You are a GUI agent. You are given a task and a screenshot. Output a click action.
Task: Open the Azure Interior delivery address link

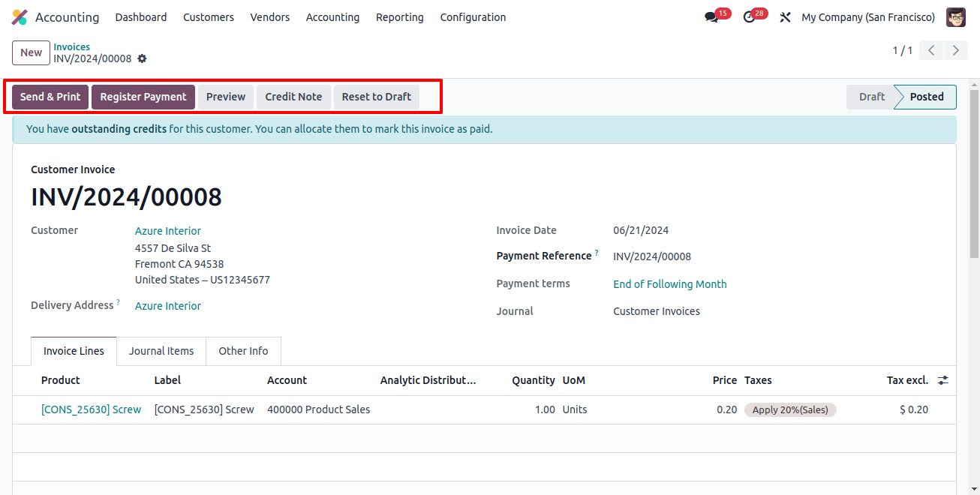tap(168, 306)
